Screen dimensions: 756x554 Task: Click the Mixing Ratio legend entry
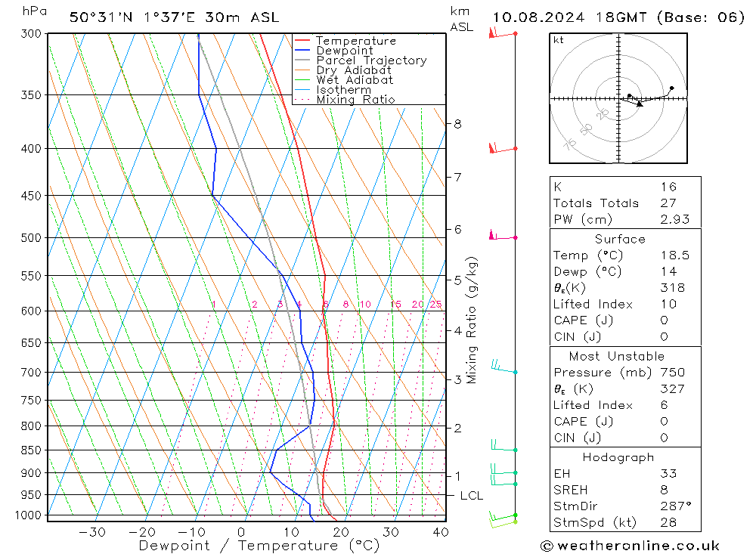click(x=356, y=99)
